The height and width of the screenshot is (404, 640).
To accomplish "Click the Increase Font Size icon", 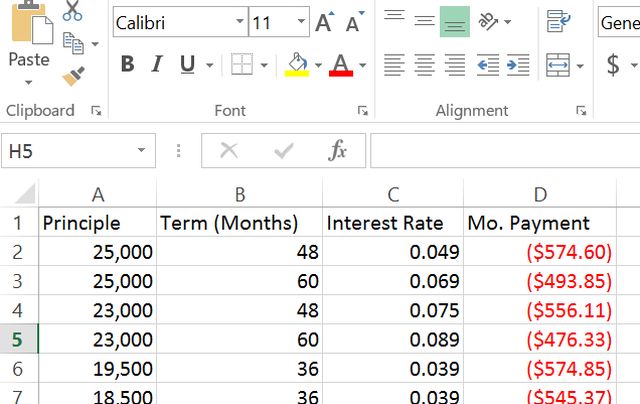I will [x=324, y=22].
